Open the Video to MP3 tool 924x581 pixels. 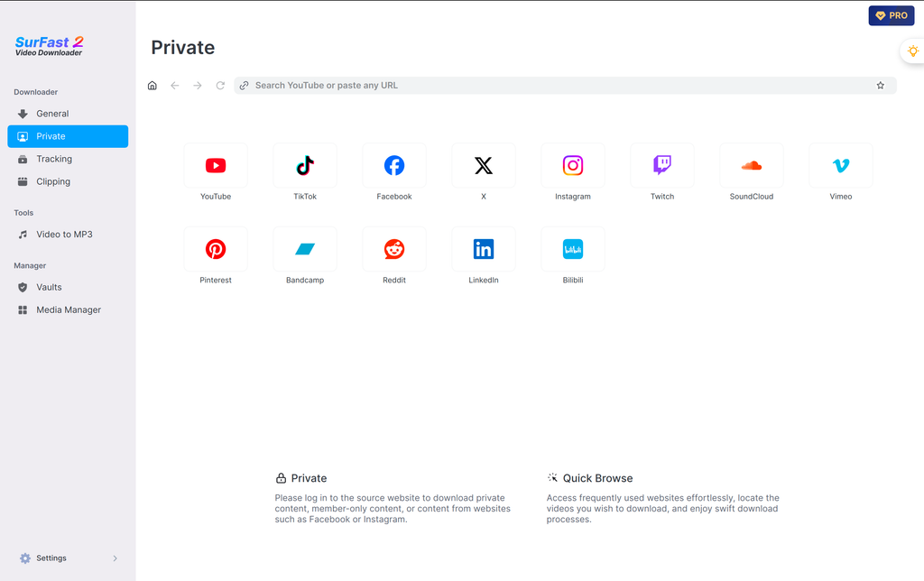pyautogui.click(x=68, y=235)
